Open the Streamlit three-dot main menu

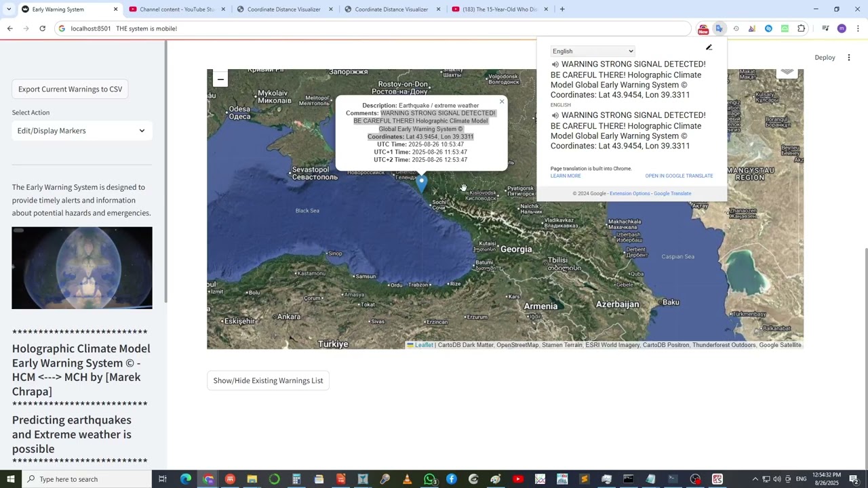(x=849, y=58)
